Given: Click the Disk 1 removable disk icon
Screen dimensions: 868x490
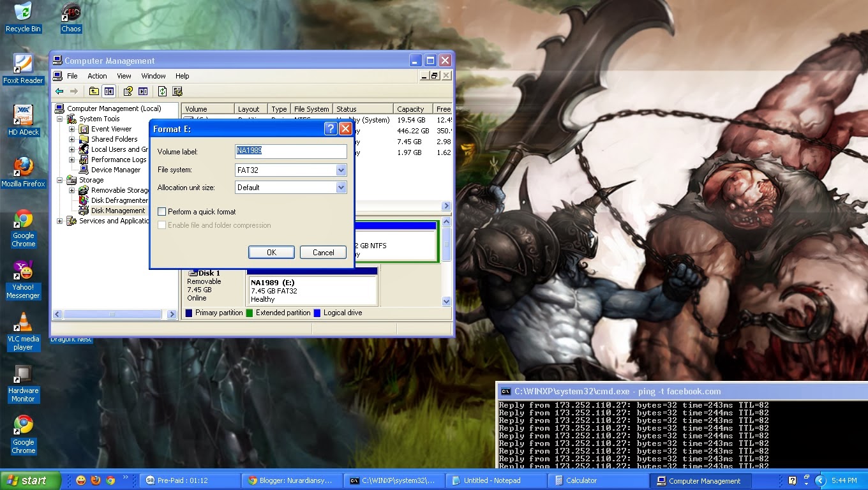Looking at the screenshot, I should 193,273.
